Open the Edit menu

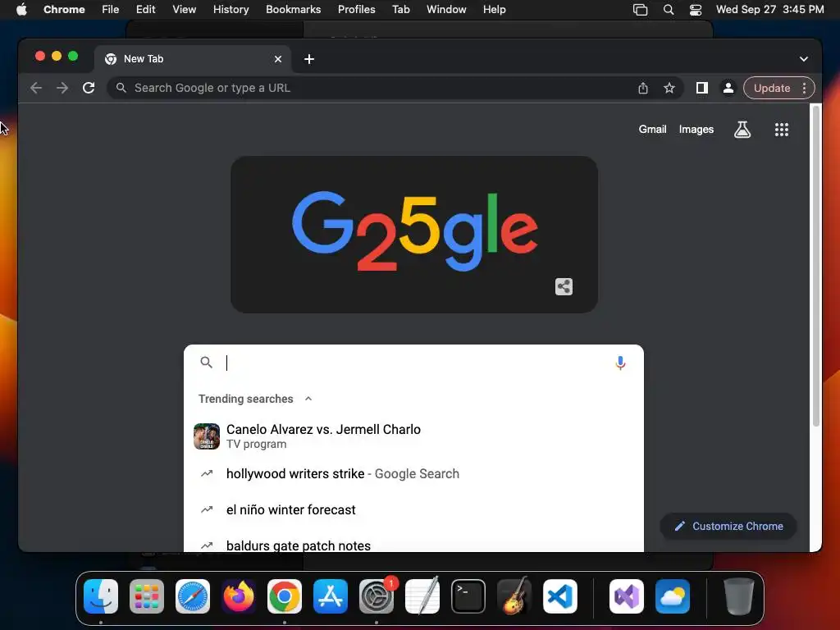pos(145,10)
